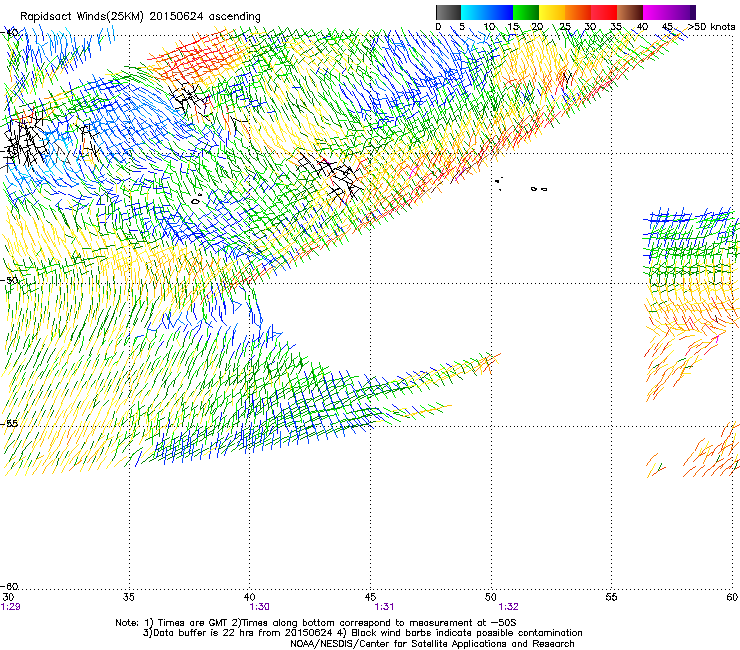740x650 pixels.
Task: Click the brown 35-40 knots color band
Action: coord(630,12)
